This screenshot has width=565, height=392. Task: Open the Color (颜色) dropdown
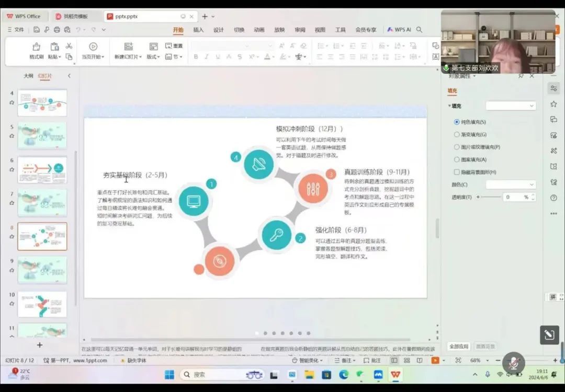(x=511, y=185)
